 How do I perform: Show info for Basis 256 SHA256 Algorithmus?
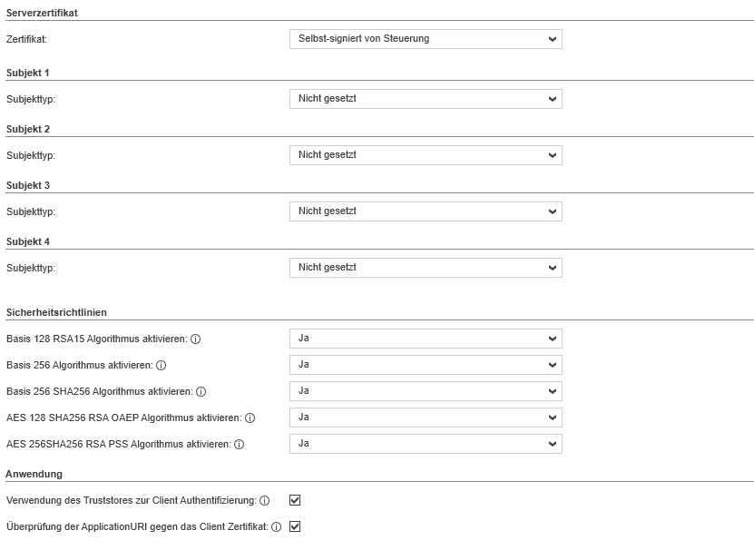click(x=201, y=392)
